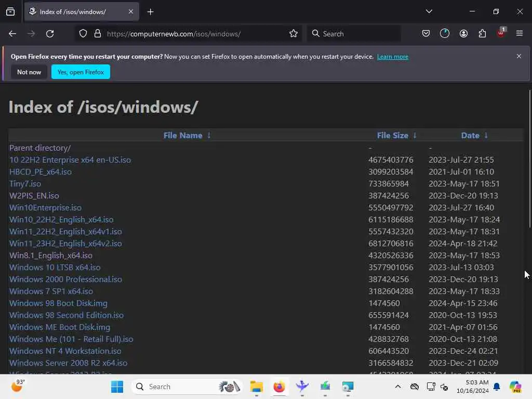This screenshot has width=532, height=399.
Task: Click Yes, open Firefox button
Action: pos(81,72)
